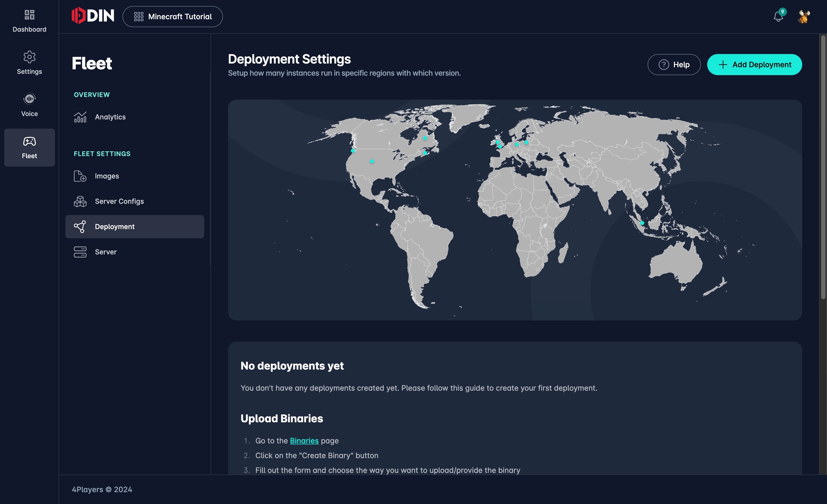Click the Add Deployment button
The height and width of the screenshot is (504, 827).
click(x=754, y=64)
